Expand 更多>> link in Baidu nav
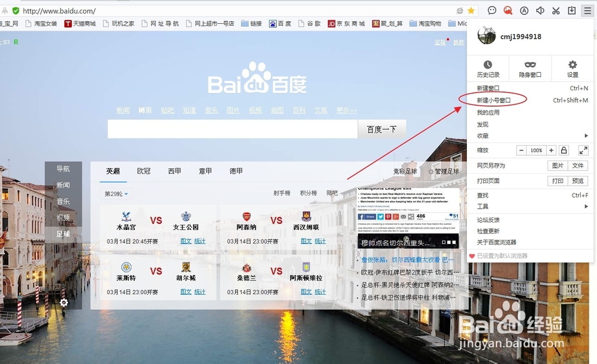 click(346, 110)
